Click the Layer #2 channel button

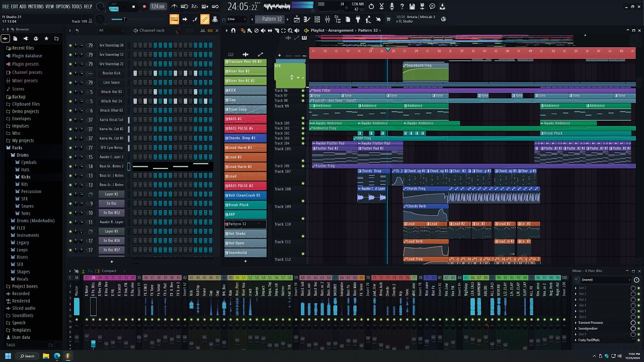pos(111,194)
